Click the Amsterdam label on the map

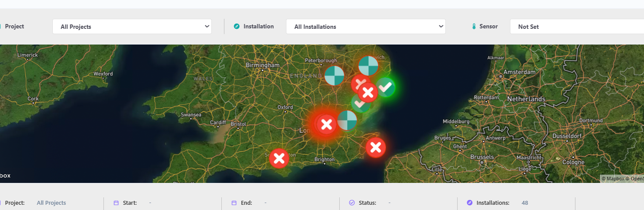click(x=520, y=72)
